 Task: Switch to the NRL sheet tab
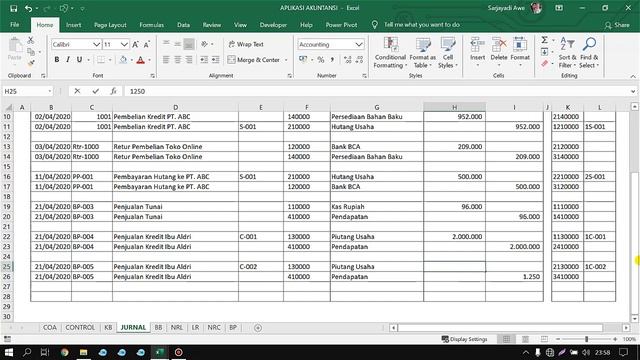[177, 327]
